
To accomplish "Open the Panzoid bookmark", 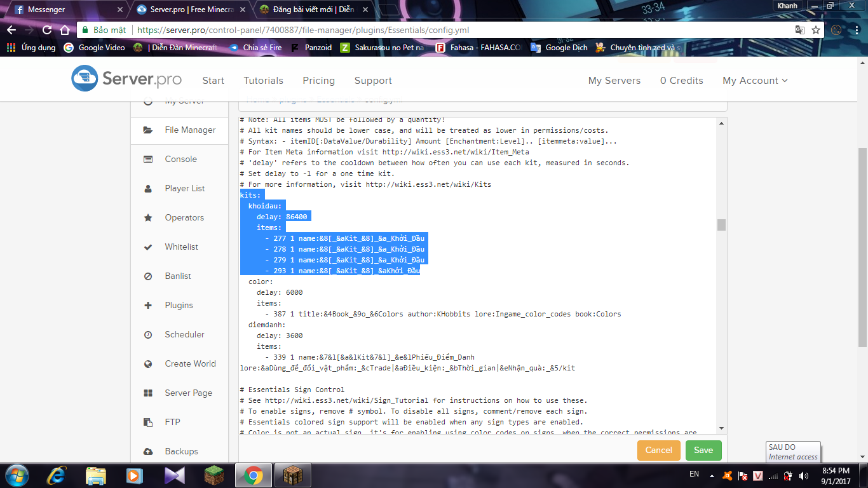I will coord(311,48).
